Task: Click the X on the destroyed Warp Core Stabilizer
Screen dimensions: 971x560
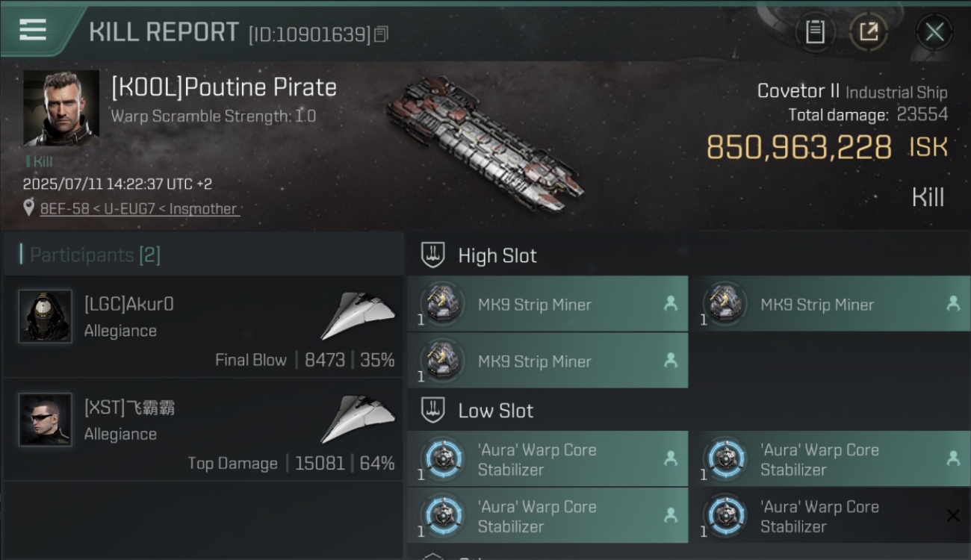Action: [x=953, y=515]
